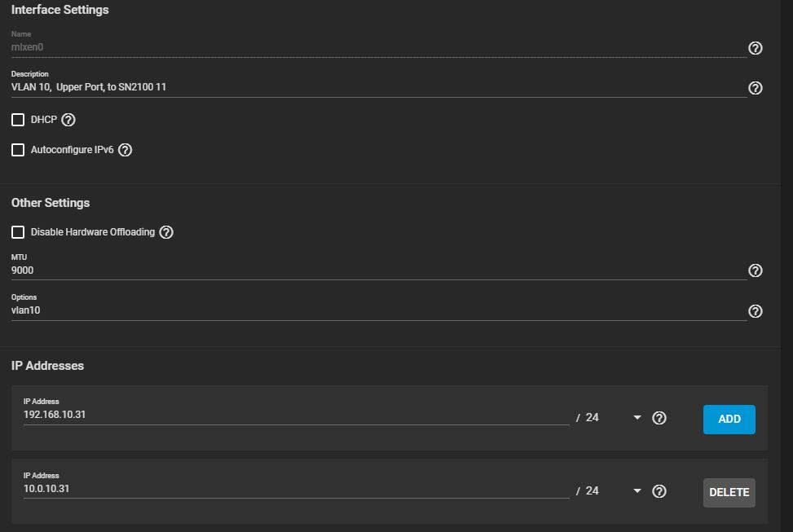
Task: Open help for the Name field
Action: [755, 48]
